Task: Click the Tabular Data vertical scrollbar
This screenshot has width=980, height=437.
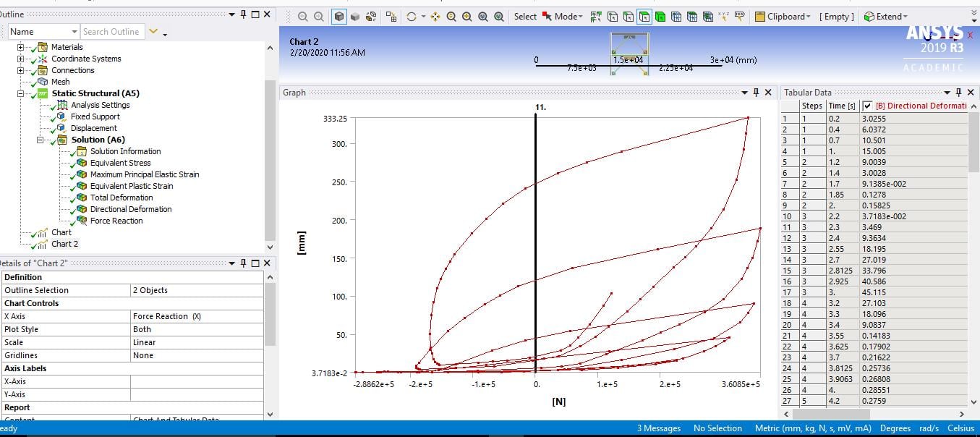Action: click(973, 253)
